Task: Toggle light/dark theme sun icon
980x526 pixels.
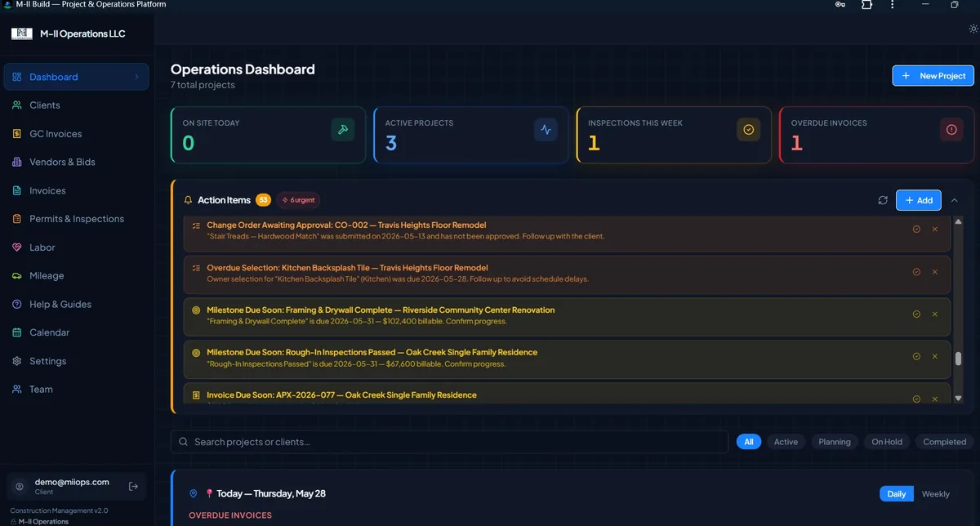Action: coord(973,28)
